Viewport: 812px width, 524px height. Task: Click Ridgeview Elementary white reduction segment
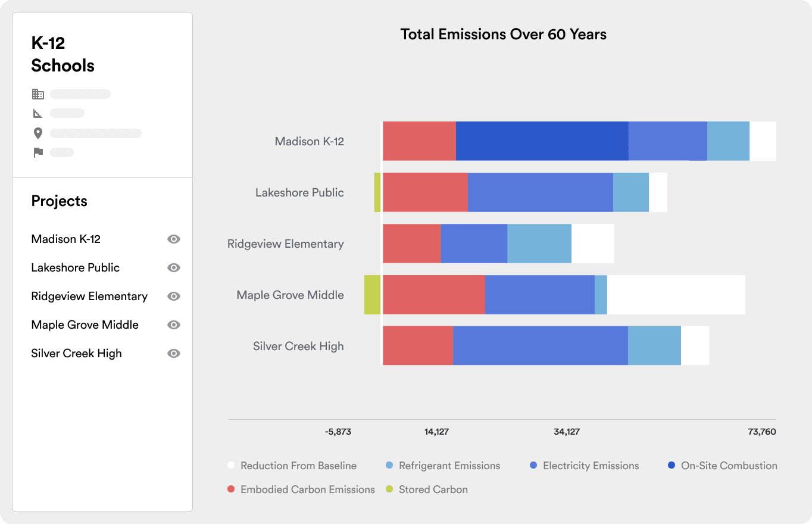tap(593, 244)
